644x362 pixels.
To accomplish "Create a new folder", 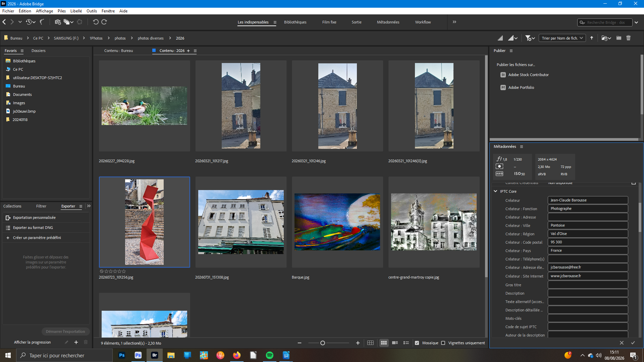I will (619, 38).
